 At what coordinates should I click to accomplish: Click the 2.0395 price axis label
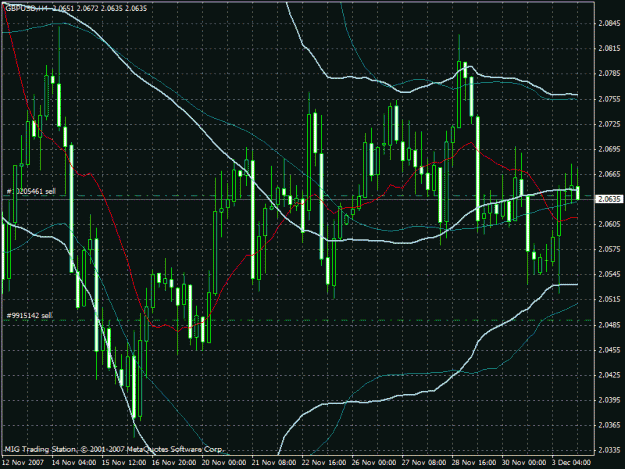tap(609, 400)
